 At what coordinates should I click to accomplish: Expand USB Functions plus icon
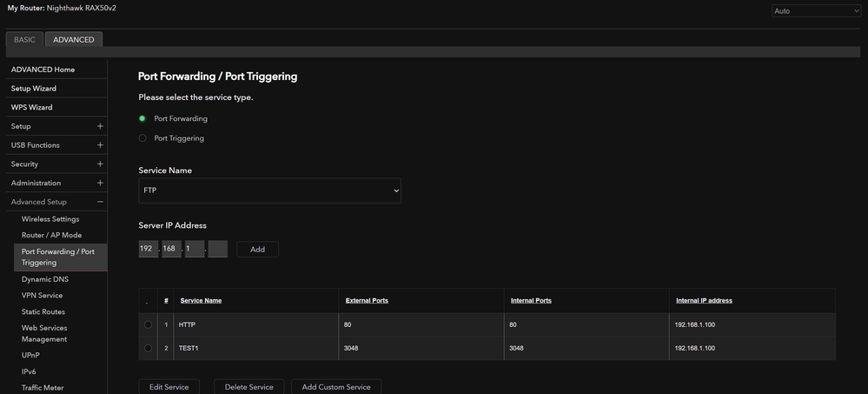coord(100,145)
